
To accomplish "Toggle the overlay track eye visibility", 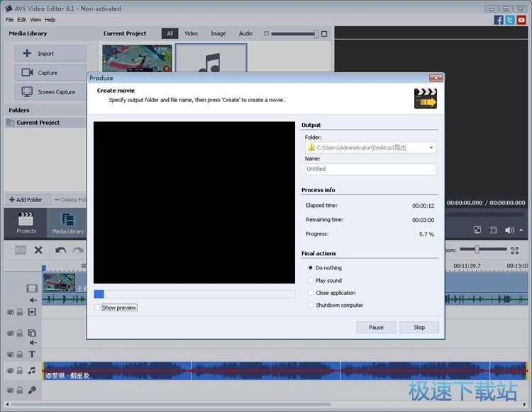I will (11, 333).
